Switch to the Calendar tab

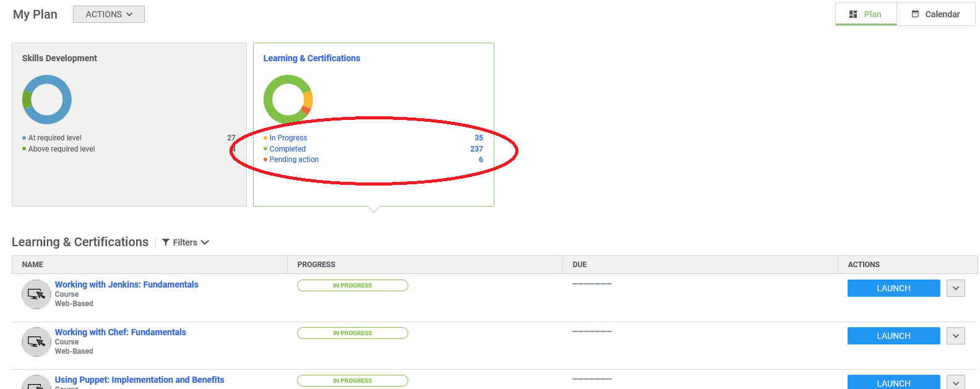coord(935,14)
